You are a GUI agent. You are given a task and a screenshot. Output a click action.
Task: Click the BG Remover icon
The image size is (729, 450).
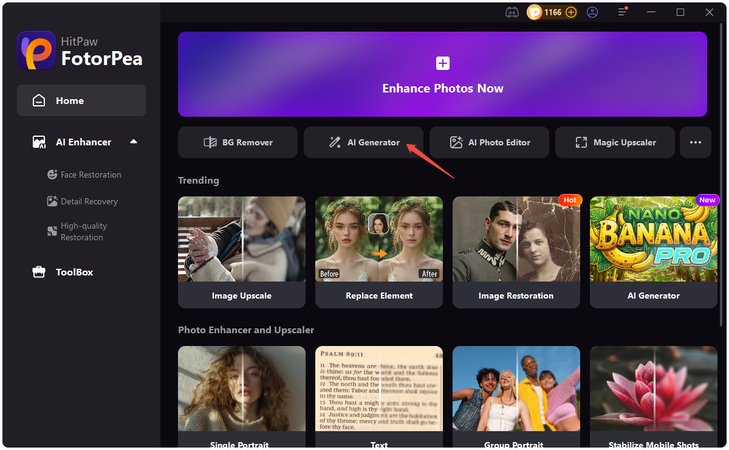click(x=210, y=142)
